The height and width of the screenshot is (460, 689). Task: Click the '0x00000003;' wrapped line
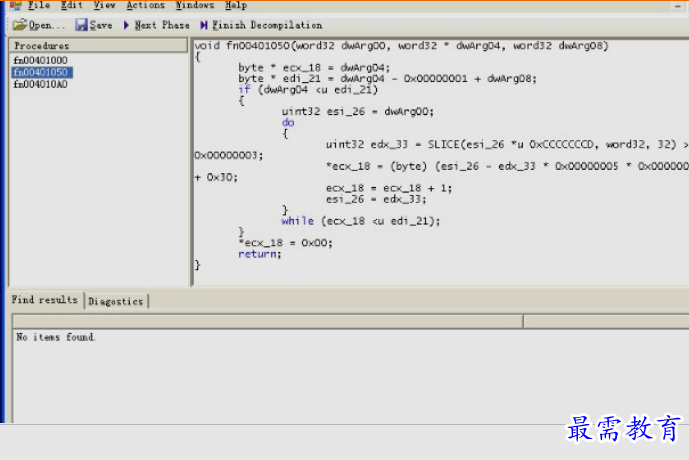tap(228, 156)
